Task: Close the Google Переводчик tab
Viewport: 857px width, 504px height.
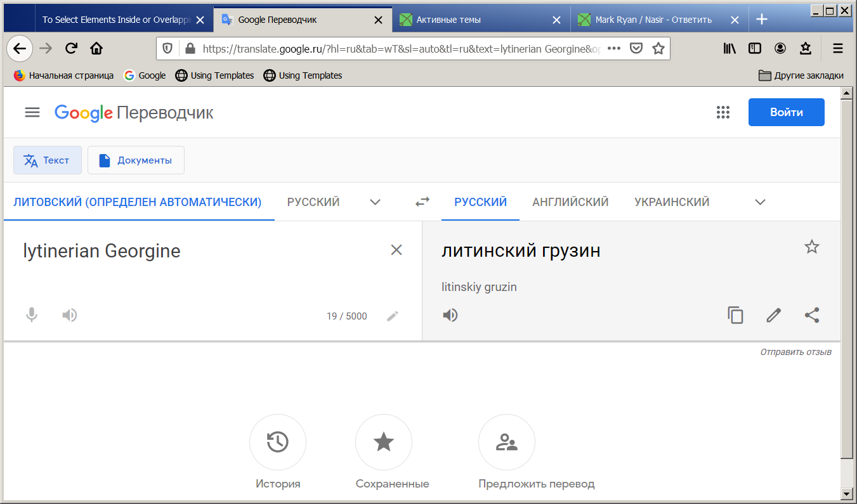Action: [379, 20]
